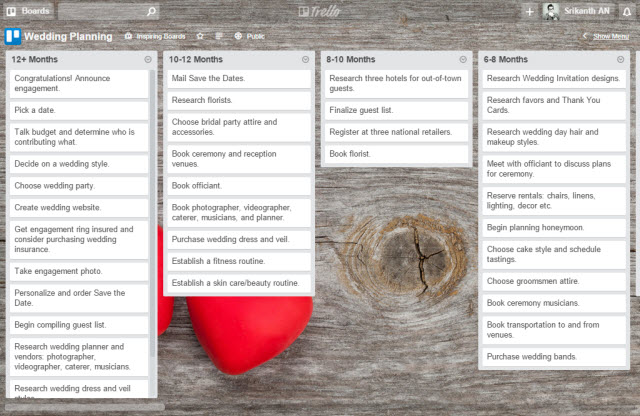Open Research Wedding Invitation designs card
The width and height of the screenshot is (640, 416).
coord(554,79)
